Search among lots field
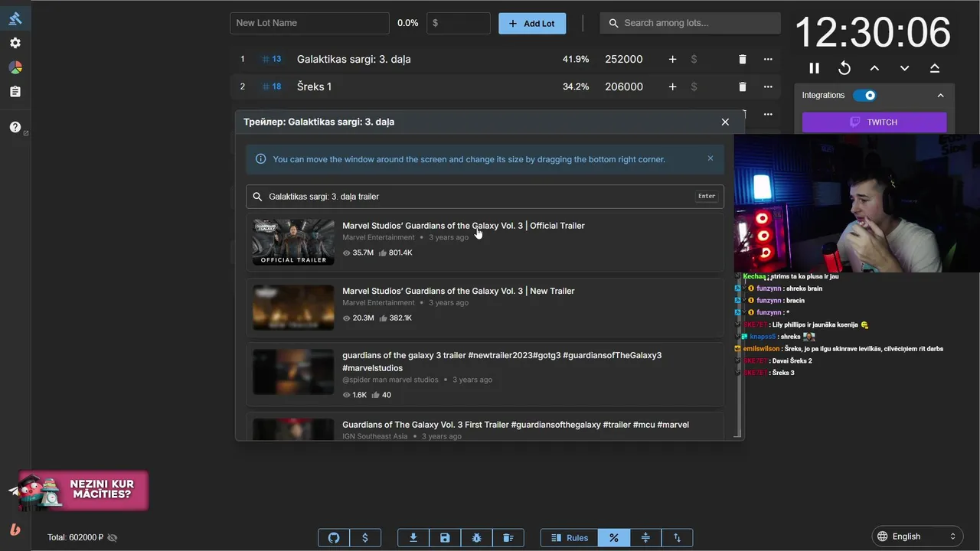The image size is (980, 551). click(690, 23)
